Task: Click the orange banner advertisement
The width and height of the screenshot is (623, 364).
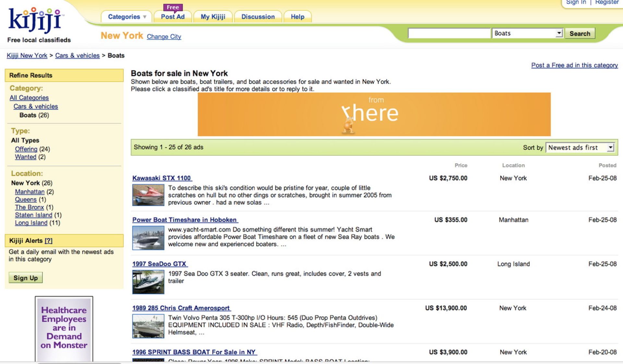Action: pos(374,114)
